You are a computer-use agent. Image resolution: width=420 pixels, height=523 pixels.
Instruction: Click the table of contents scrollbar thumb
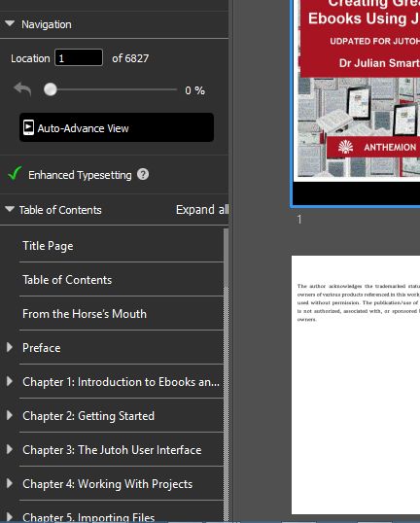(226, 257)
